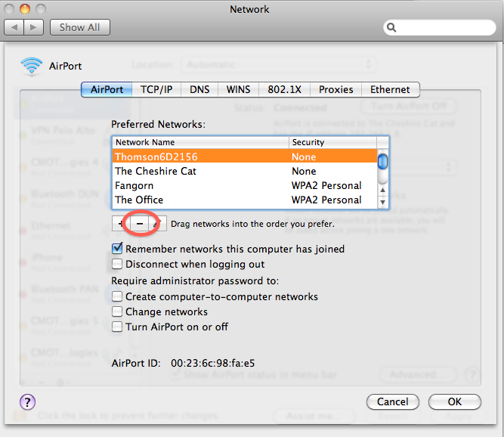This screenshot has width=504, height=437.
Task: Open the purple help question mark
Action: pos(26,401)
